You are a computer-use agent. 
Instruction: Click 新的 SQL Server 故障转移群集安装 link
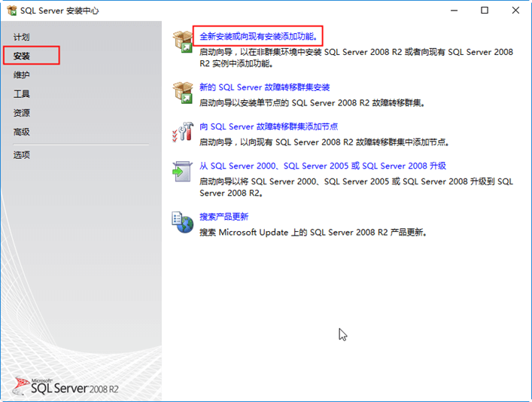pos(265,87)
